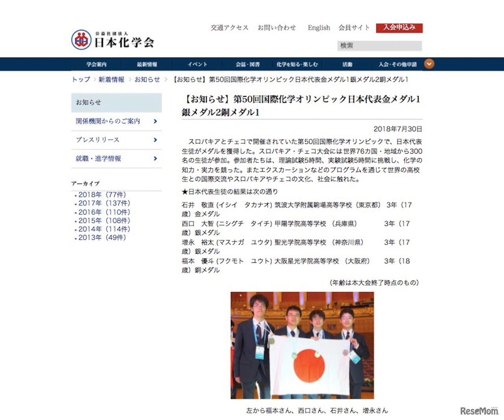Open the 会誌・図書 menu
Screen dimensions: 504x420
pos(248,64)
